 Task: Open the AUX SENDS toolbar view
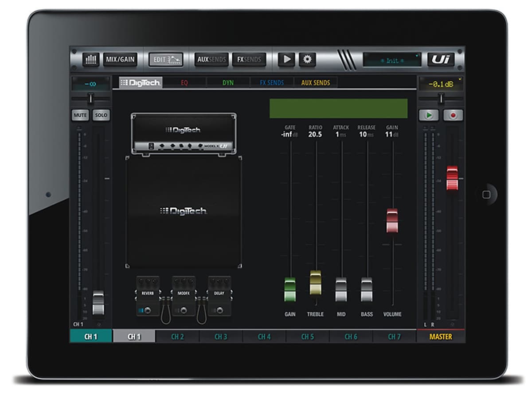click(x=211, y=59)
